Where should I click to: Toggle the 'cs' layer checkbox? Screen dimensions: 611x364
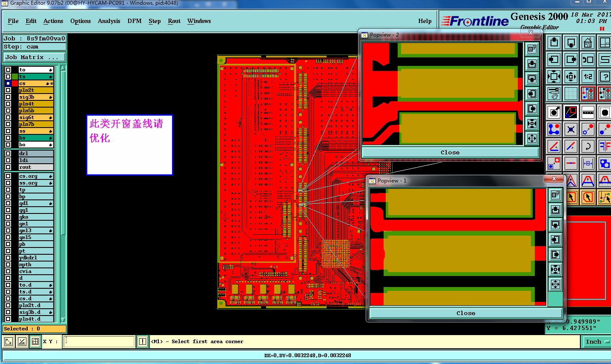[x=8, y=83]
